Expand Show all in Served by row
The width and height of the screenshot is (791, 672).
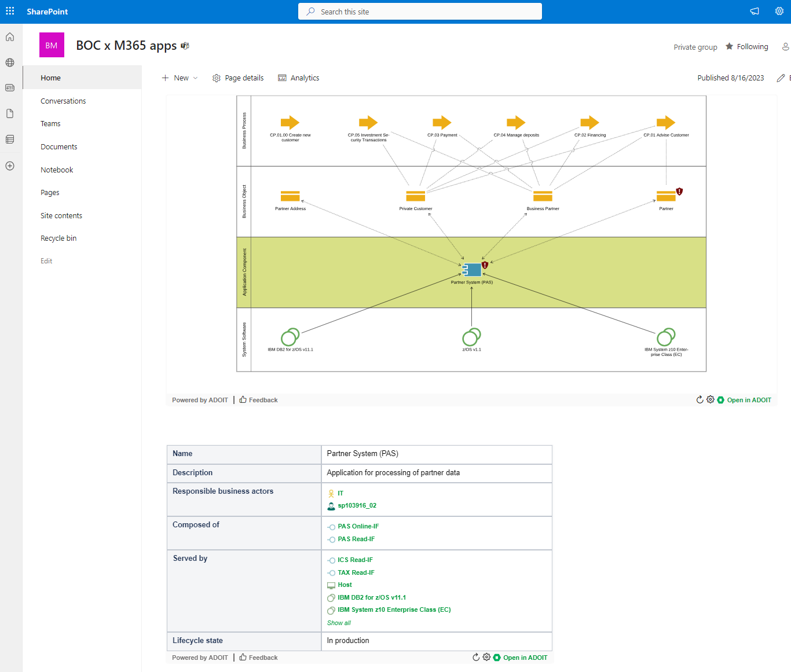[339, 623]
